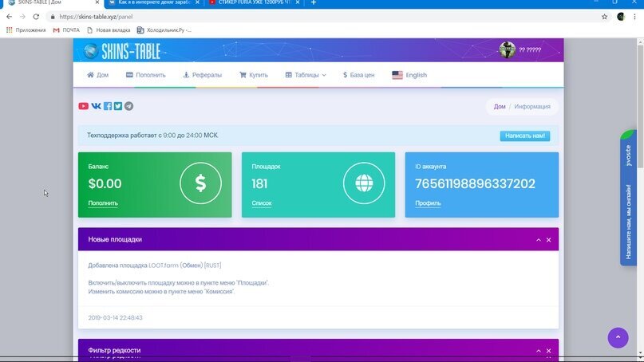
Task: Collapse the Новые площадки panel
Action: 539,240
